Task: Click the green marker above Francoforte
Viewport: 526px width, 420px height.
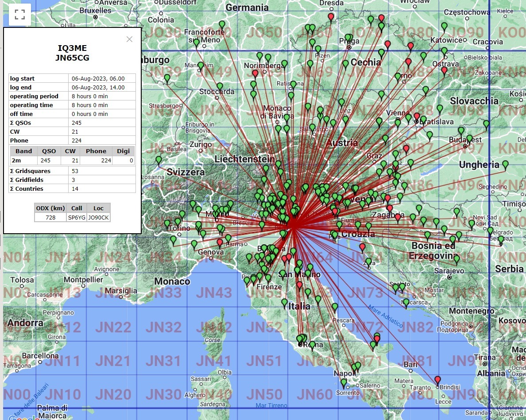Action: (222, 26)
